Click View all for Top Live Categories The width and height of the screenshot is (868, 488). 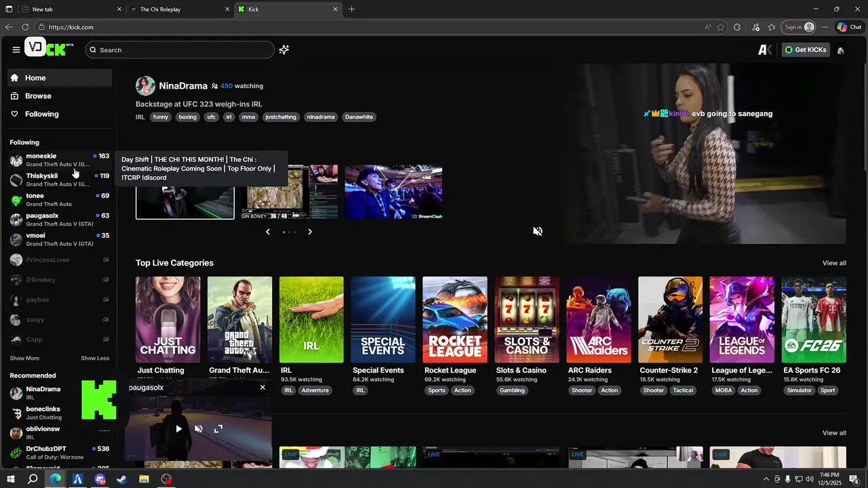tap(834, 263)
